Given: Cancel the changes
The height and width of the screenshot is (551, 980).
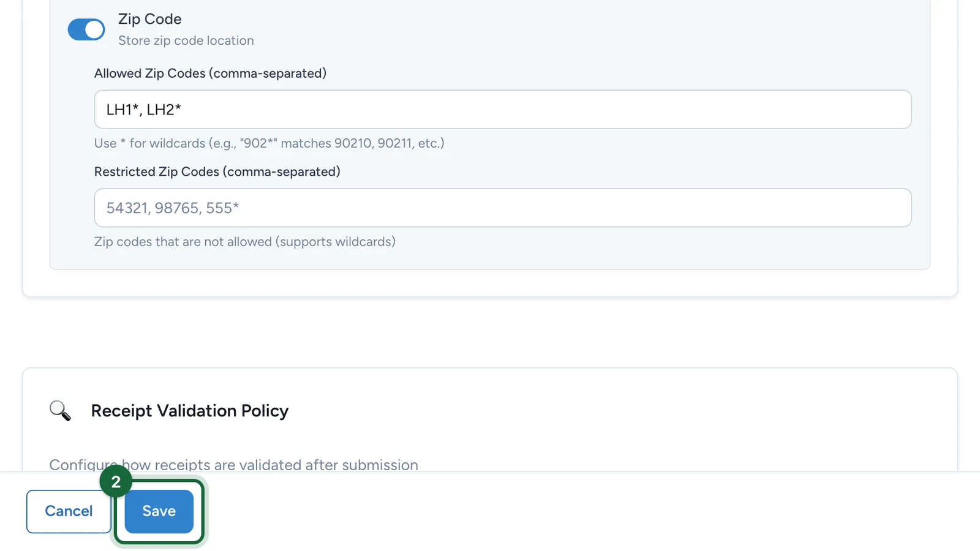Looking at the screenshot, I should click(x=69, y=511).
